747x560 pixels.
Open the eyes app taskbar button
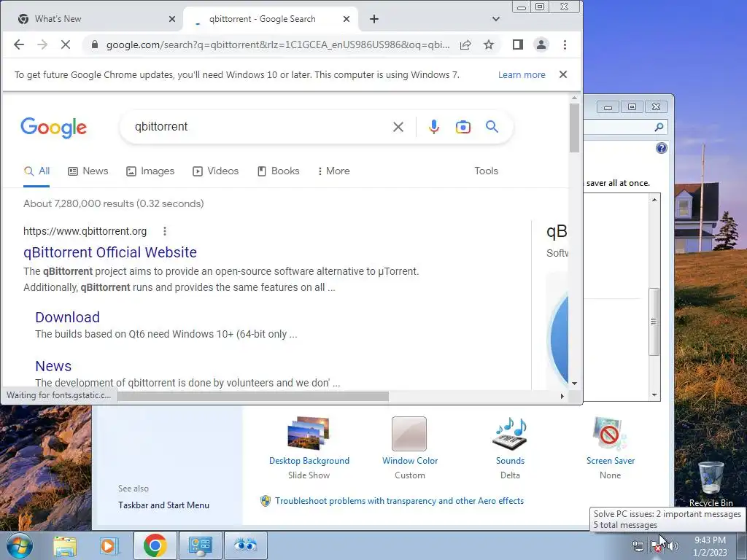(245, 545)
